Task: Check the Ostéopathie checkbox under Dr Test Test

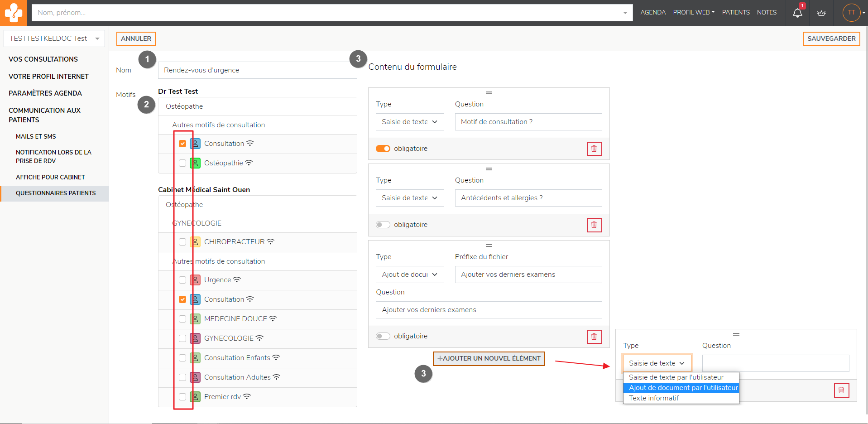Action: click(182, 163)
